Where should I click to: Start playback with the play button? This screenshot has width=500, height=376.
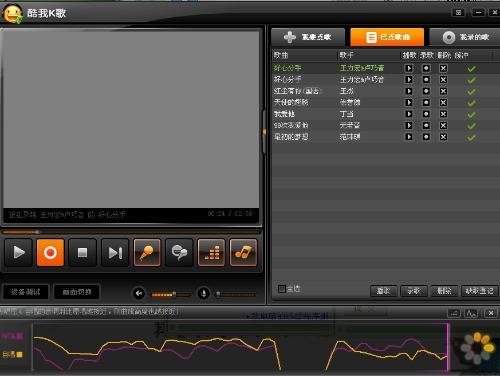coord(19,252)
